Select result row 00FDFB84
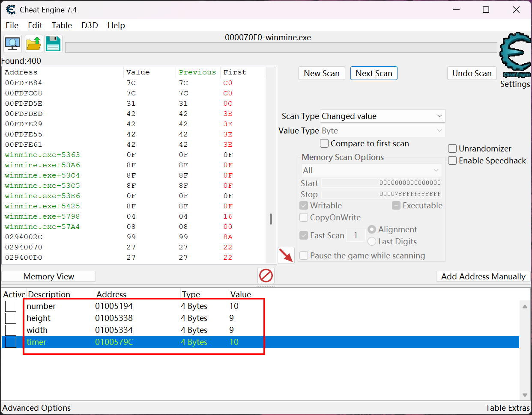The height and width of the screenshot is (415, 532). pos(134,83)
